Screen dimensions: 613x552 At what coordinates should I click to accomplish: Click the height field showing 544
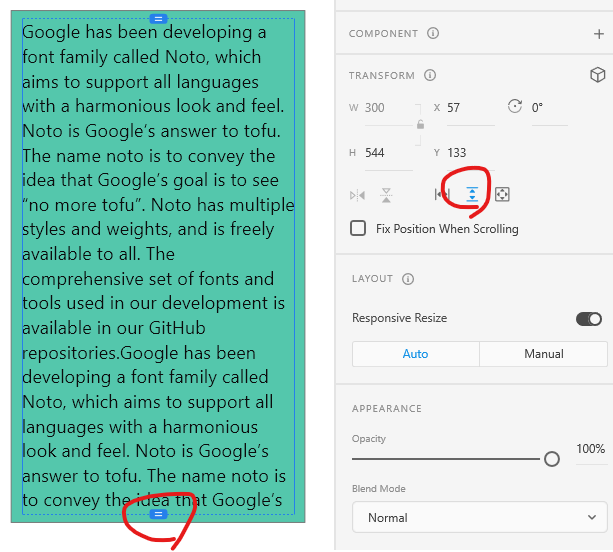(x=389, y=153)
